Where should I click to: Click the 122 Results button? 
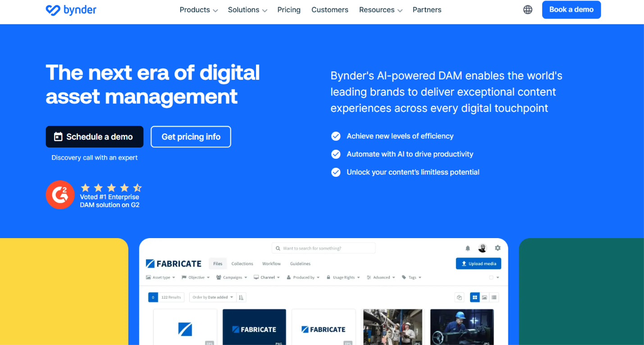coord(171,297)
